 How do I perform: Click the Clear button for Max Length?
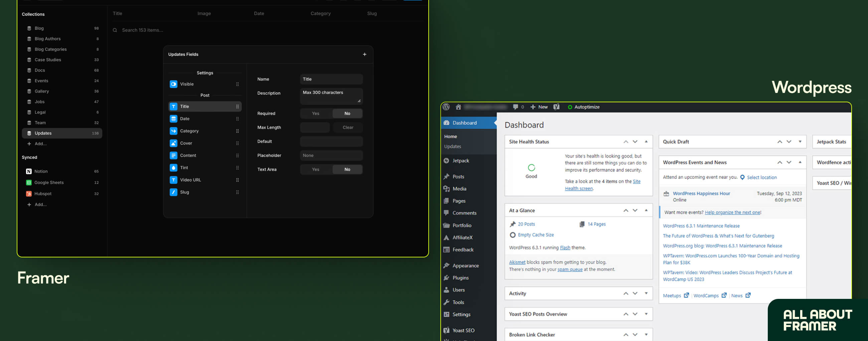[x=348, y=127]
